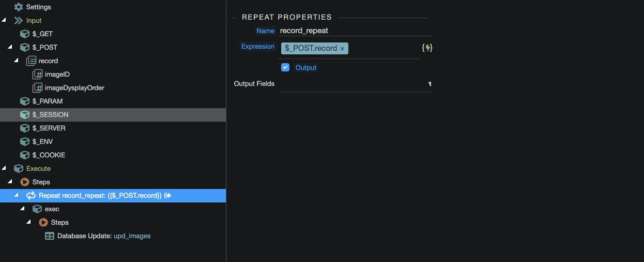Select the $_SESSION tree item

50,115
